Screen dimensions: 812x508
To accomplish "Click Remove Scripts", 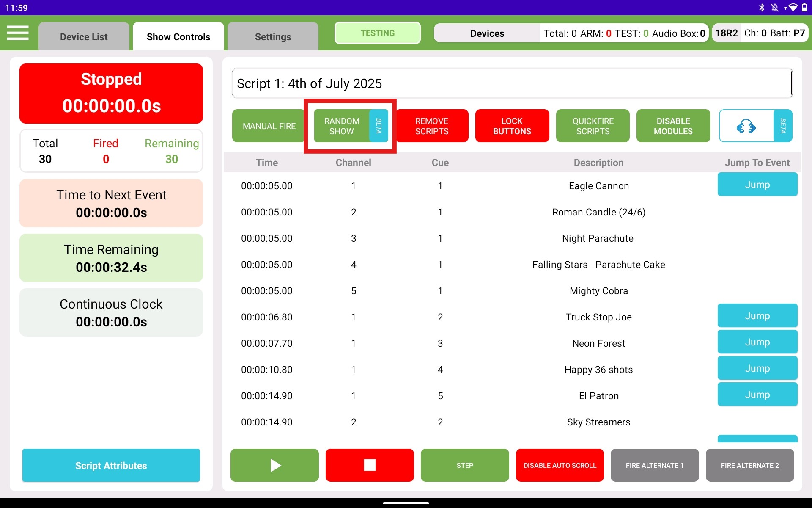I will [x=432, y=125].
